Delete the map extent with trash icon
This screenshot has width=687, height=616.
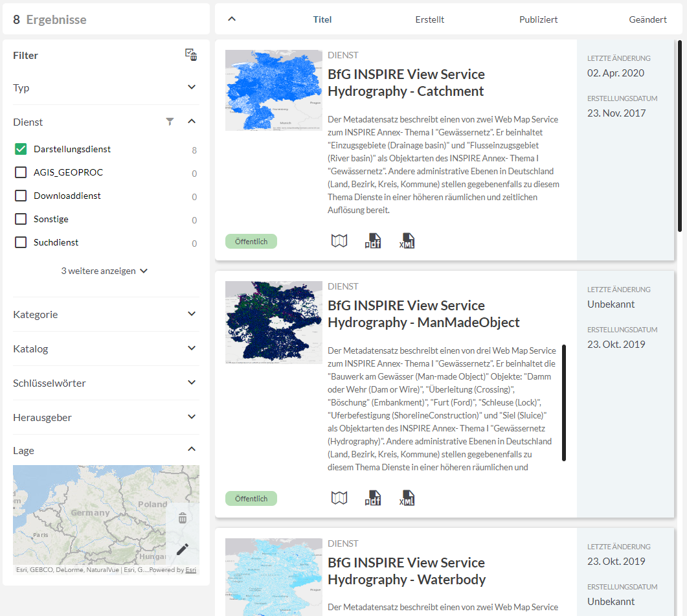tap(183, 518)
